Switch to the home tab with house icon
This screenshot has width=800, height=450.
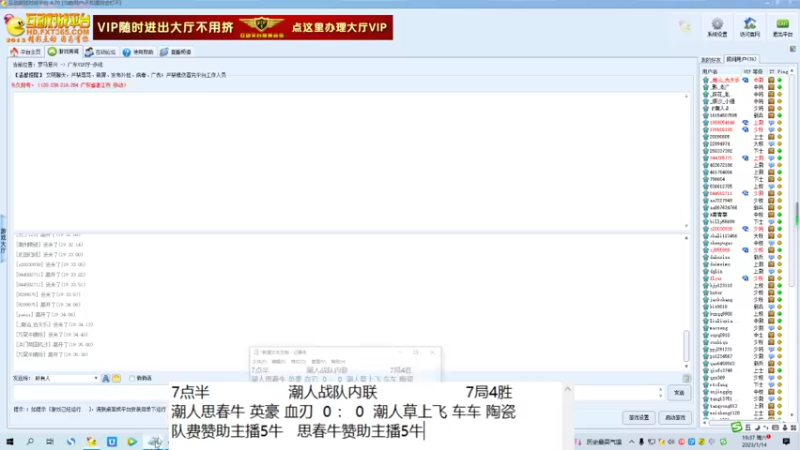pyautogui.click(x=26, y=52)
